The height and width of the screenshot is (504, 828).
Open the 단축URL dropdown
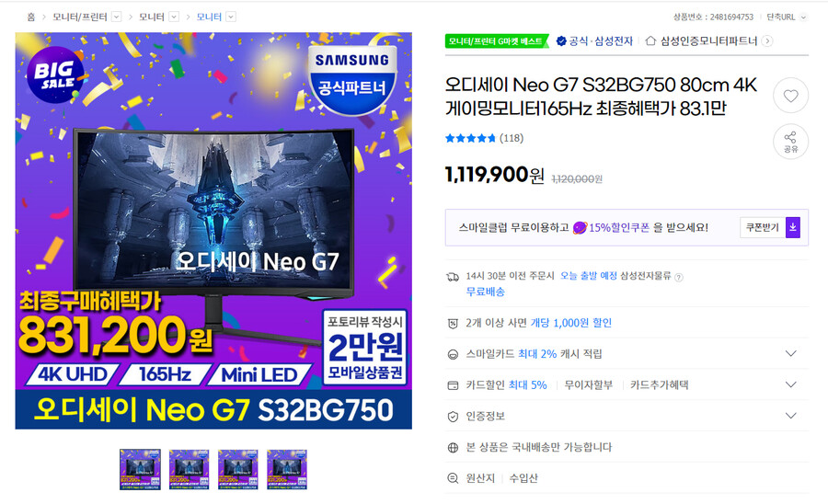tap(803, 17)
